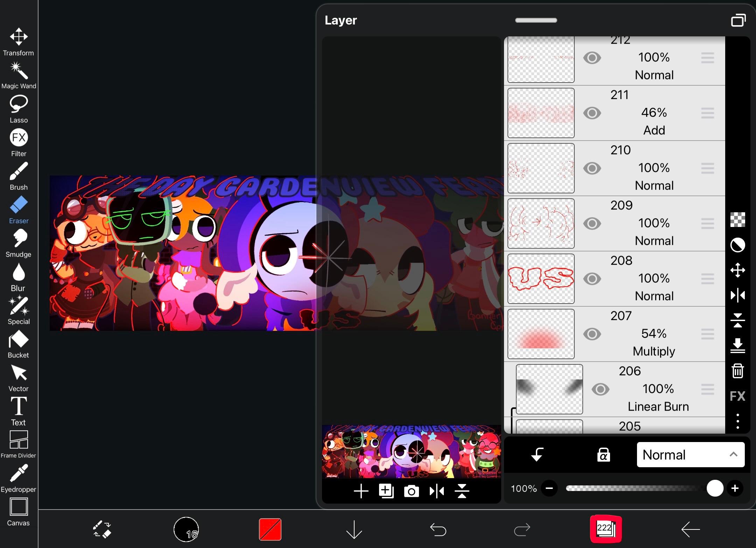This screenshot has height=548, width=756.
Task: Tap the move-layer arrows in layer sidebar
Action: point(737,270)
